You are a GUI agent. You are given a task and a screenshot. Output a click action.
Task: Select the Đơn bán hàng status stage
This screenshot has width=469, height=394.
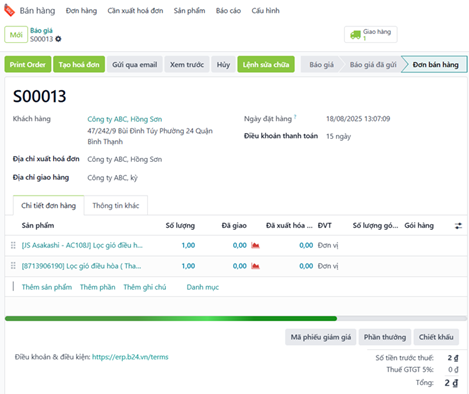(435, 64)
